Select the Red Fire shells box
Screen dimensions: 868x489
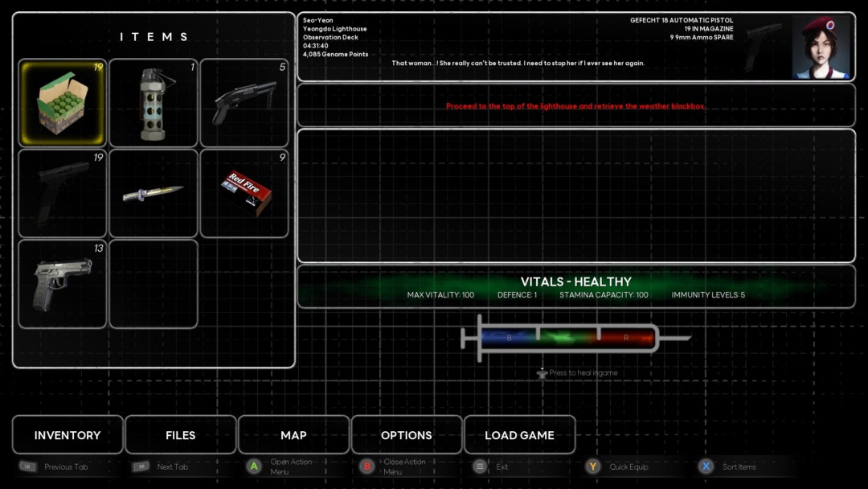tap(244, 193)
